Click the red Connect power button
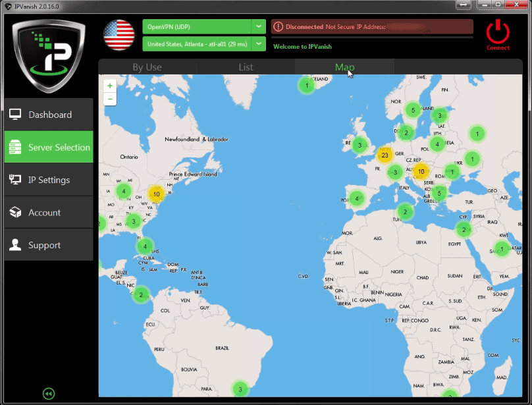532x405 pixels. (x=498, y=35)
